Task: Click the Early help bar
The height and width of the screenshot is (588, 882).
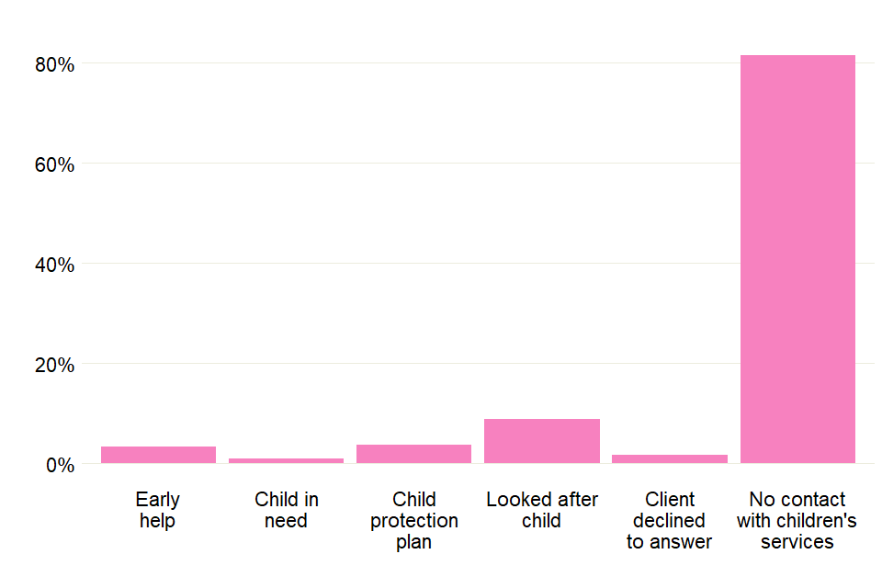Action: coord(158,455)
